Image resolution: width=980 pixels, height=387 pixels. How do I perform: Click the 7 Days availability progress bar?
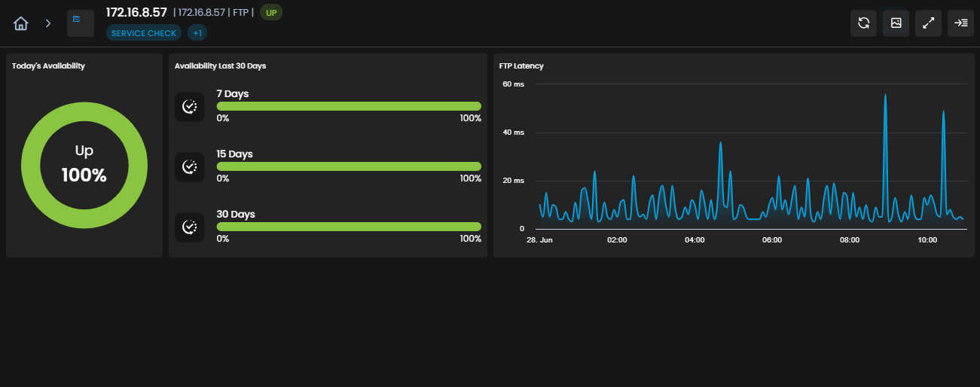349,106
